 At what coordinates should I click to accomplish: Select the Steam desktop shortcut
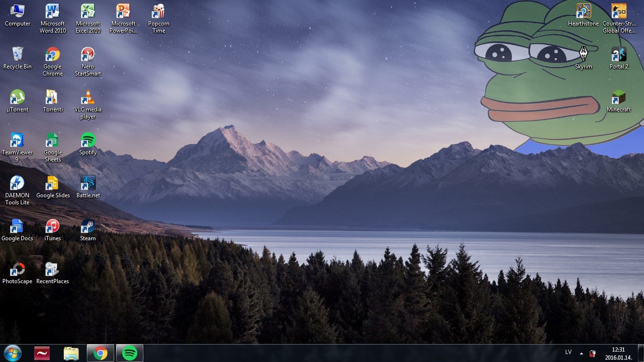click(x=88, y=230)
